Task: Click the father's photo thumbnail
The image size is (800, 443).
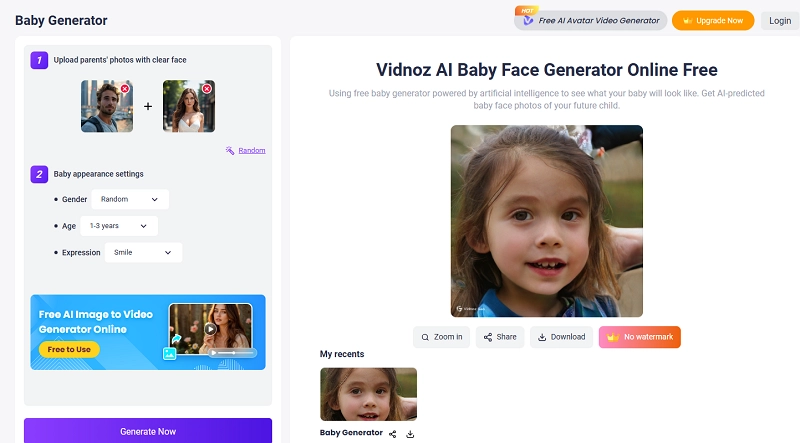Action: 105,107
